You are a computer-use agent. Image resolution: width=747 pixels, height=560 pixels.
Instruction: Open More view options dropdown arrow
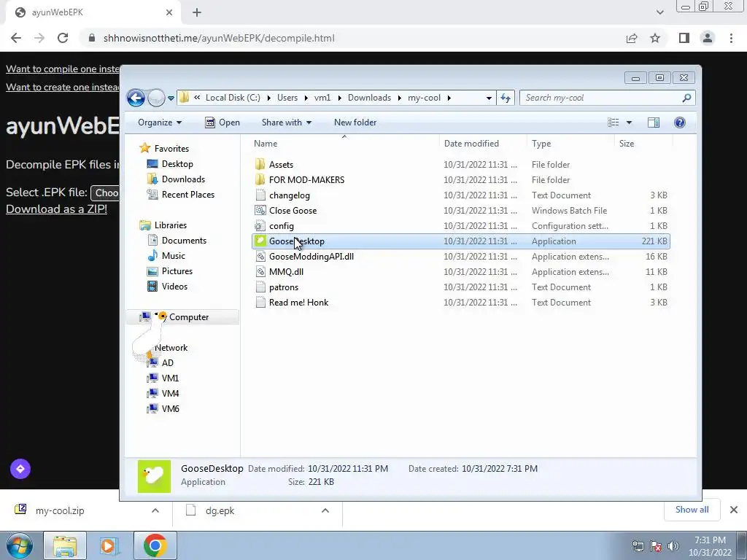(629, 122)
